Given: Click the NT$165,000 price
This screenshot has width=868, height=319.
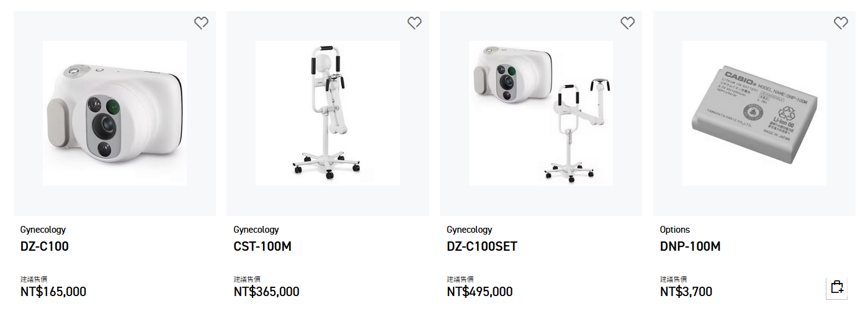Looking at the screenshot, I should 53,292.
